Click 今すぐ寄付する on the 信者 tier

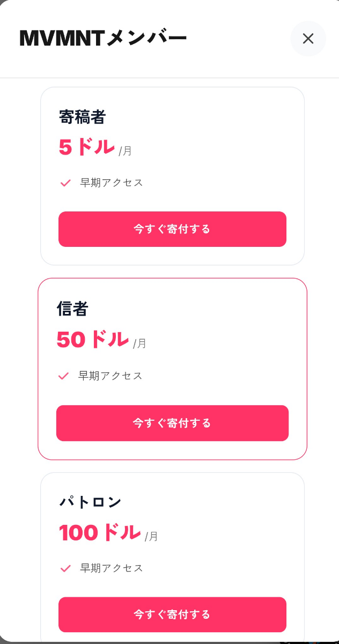tap(172, 423)
